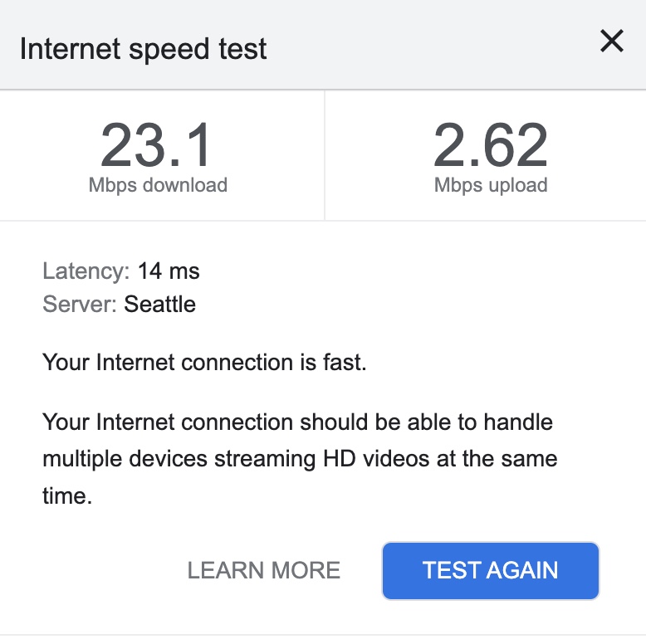This screenshot has width=646, height=644.
Task: Open the LEARN MORE link
Action: click(x=264, y=570)
